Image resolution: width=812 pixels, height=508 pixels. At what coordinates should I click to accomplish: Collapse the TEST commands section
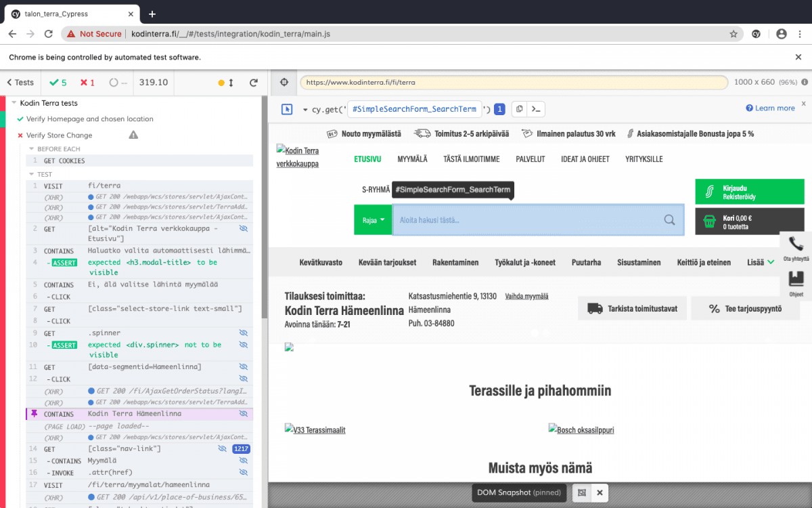click(x=31, y=174)
